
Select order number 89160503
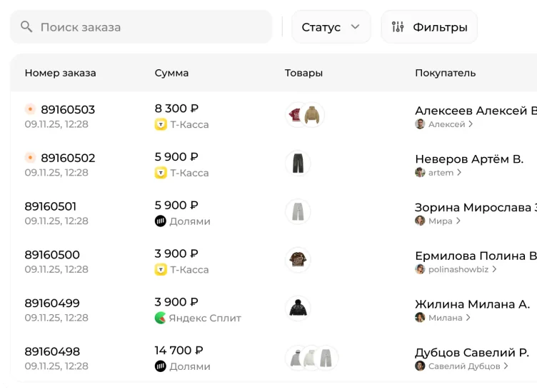click(x=68, y=109)
